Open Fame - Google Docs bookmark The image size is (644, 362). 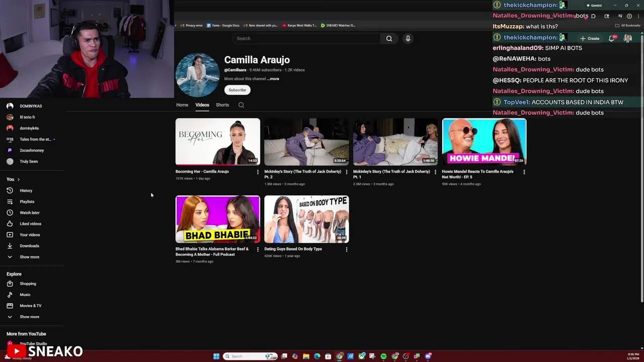[x=223, y=25]
